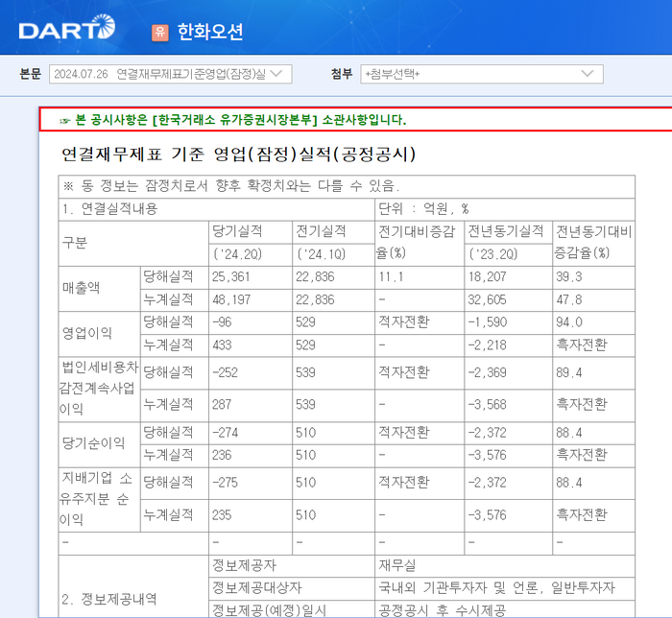Click the provisional data disclaimer note

[x=231, y=186]
